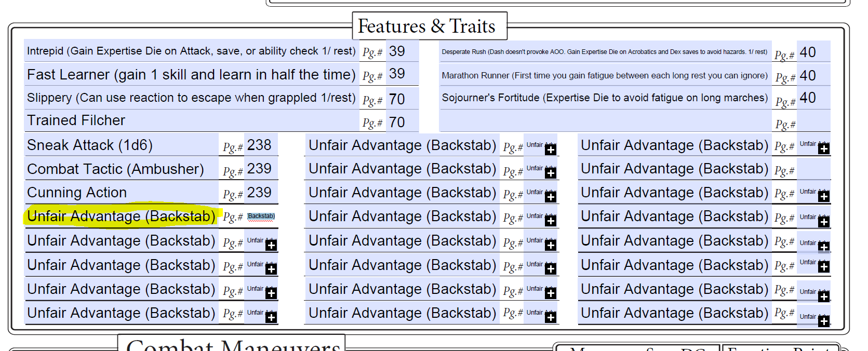Viewport: 868px width, 351px height.
Task: Click the Sneak Attack (1d6) field
Action: click(121, 145)
